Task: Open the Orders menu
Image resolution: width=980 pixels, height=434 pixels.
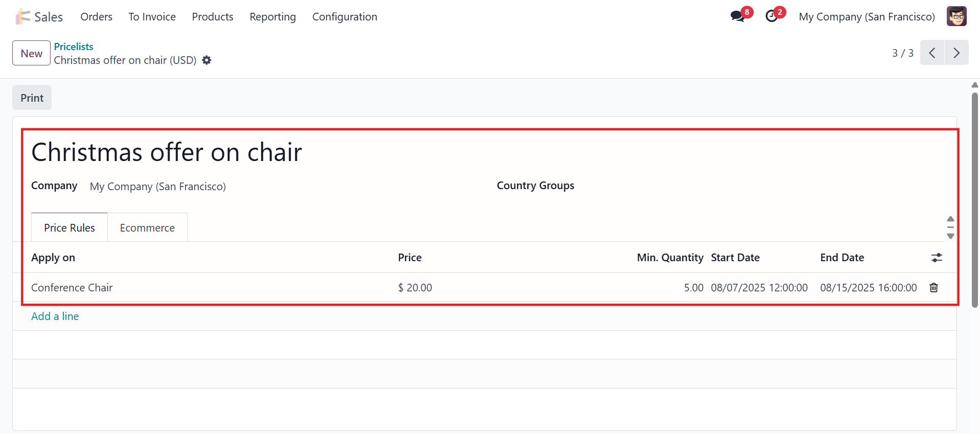Action: pyautogui.click(x=97, y=17)
